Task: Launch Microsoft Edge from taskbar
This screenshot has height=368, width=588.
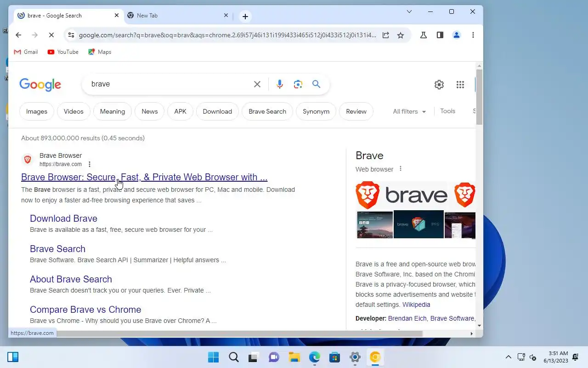Action: [x=315, y=357]
